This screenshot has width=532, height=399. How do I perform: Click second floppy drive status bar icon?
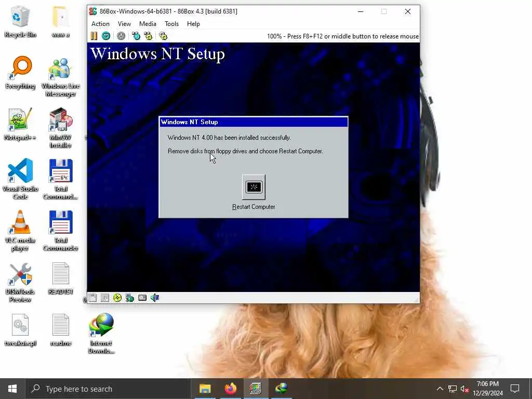pyautogui.click(x=105, y=298)
